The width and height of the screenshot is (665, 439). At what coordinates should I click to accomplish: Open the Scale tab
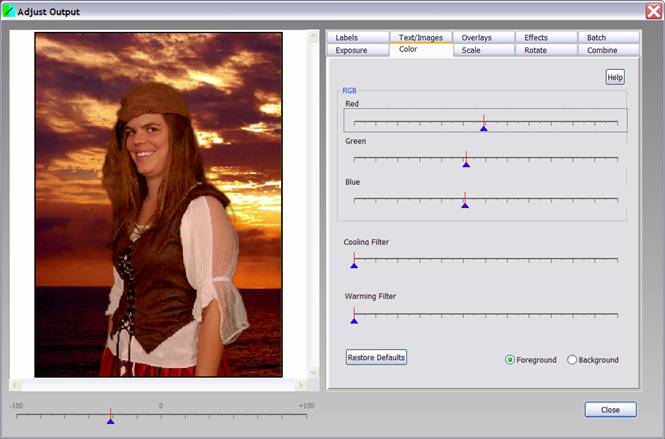coord(483,50)
